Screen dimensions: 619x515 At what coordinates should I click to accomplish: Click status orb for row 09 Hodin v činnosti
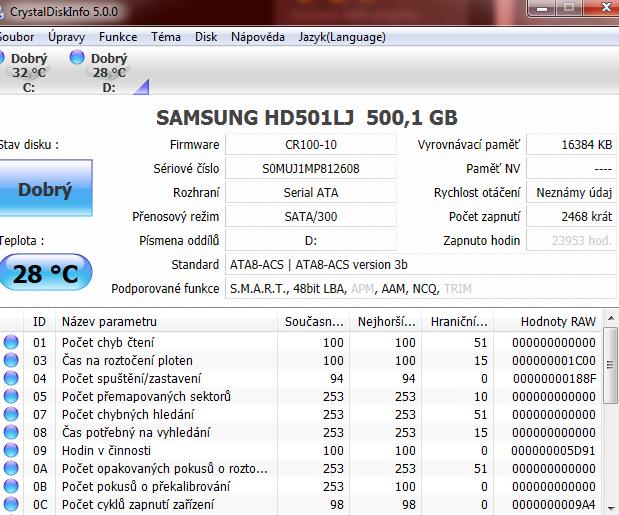(11, 450)
